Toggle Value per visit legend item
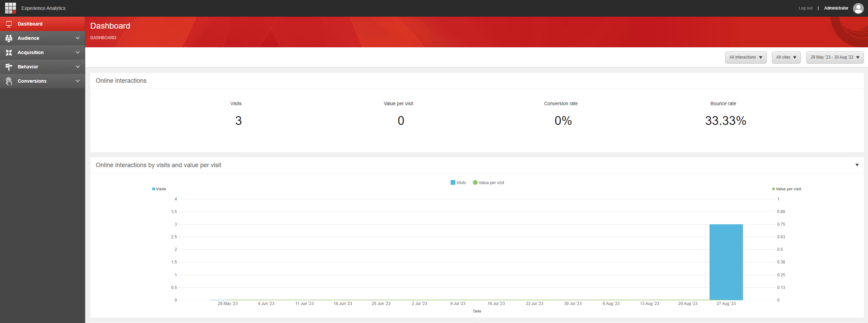 point(488,183)
